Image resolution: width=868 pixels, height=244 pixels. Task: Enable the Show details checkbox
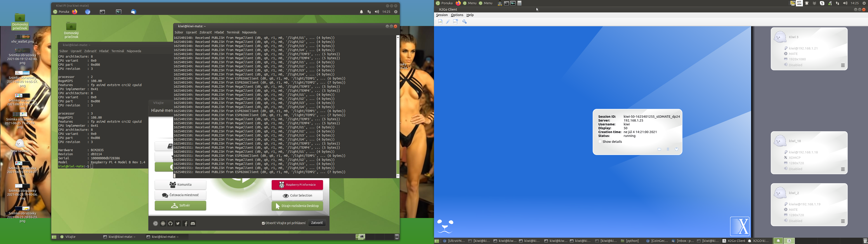click(x=600, y=142)
